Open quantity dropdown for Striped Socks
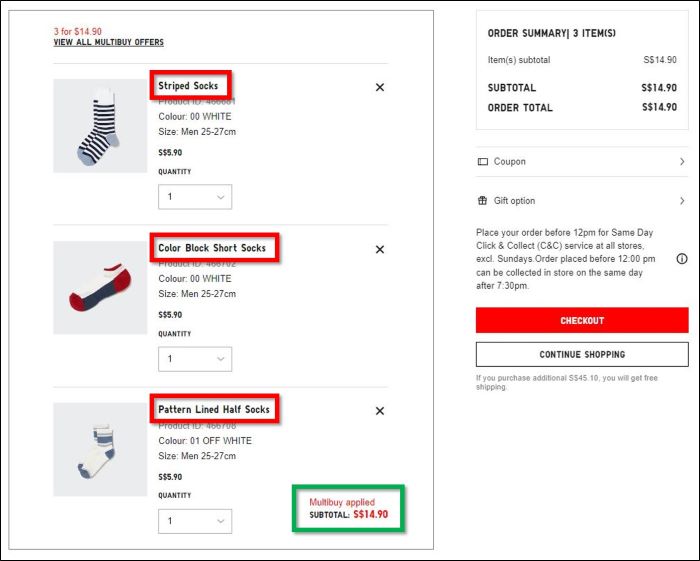This screenshot has width=700, height=561. [195, 197]
